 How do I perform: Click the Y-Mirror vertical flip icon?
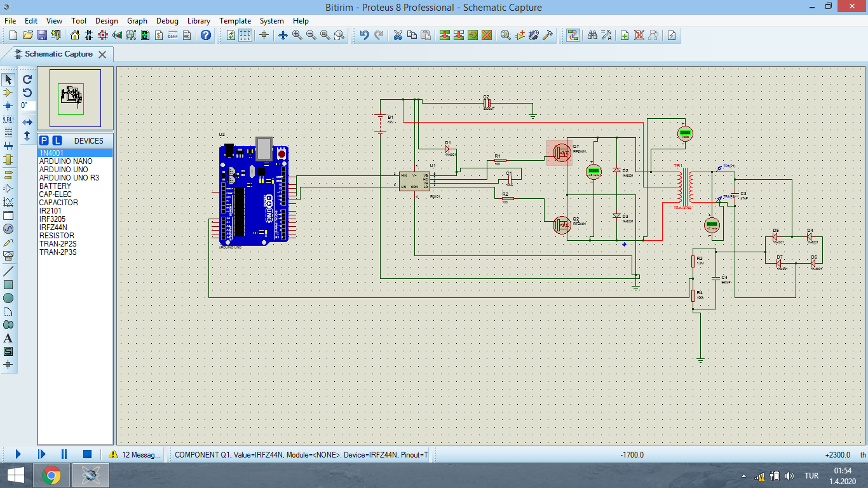coord(27,135)
